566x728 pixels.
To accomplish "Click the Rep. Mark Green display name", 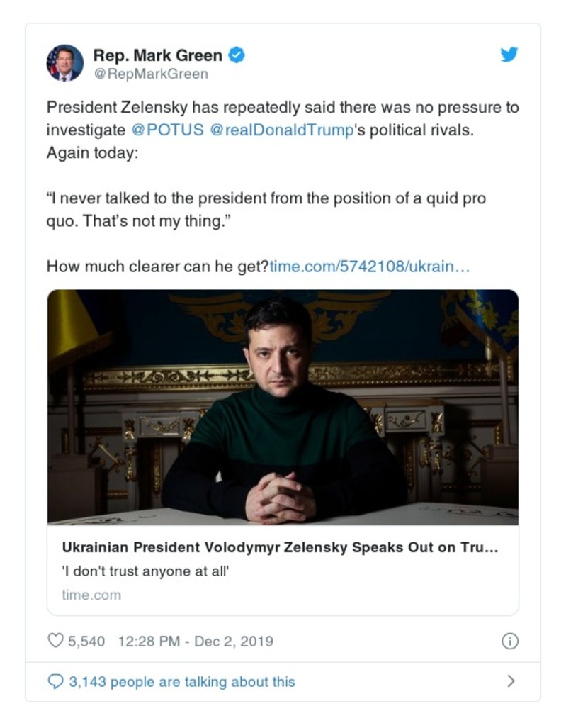I will [x=158, y=55].
